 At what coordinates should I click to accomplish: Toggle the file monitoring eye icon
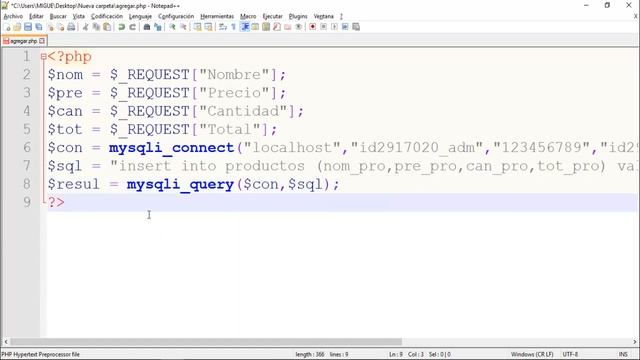click(299, 27)
